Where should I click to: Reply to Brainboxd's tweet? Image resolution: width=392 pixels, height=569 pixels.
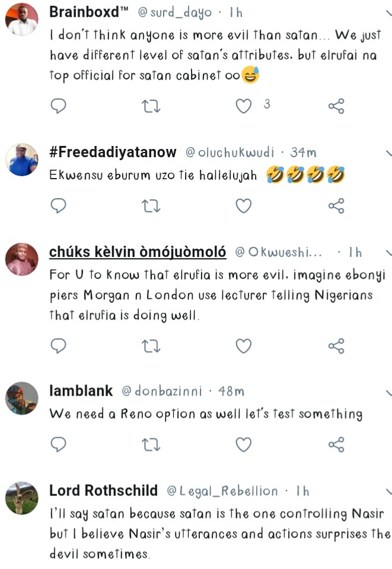(58, 106)
